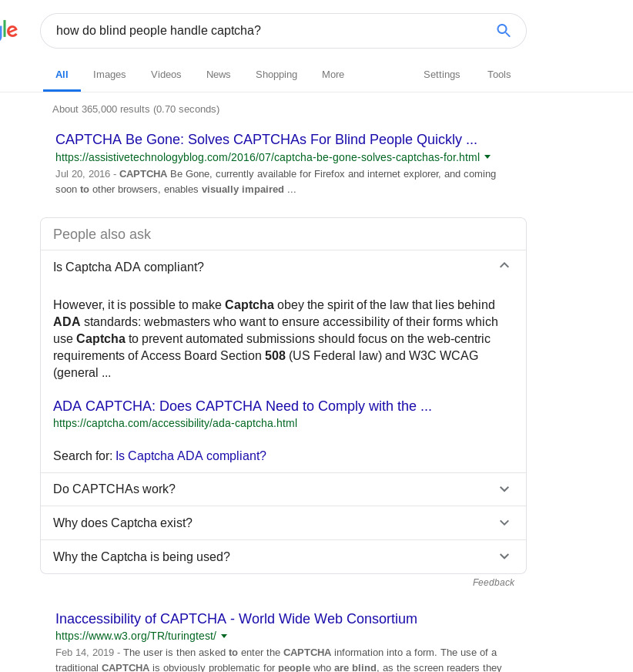The width and height of the screenshot is (633, 672).
Task: Click the Google logo
Action: coord(8,30)
